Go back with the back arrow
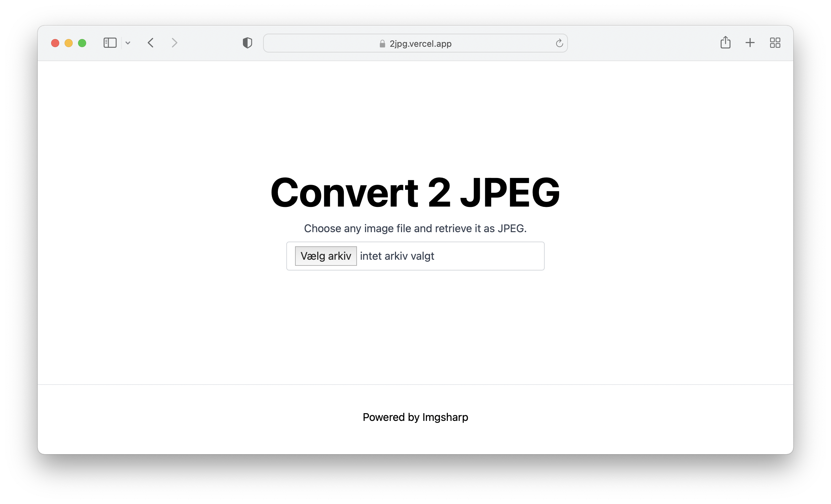Viewport: 831px width, 504px height. tap(151, 43)
